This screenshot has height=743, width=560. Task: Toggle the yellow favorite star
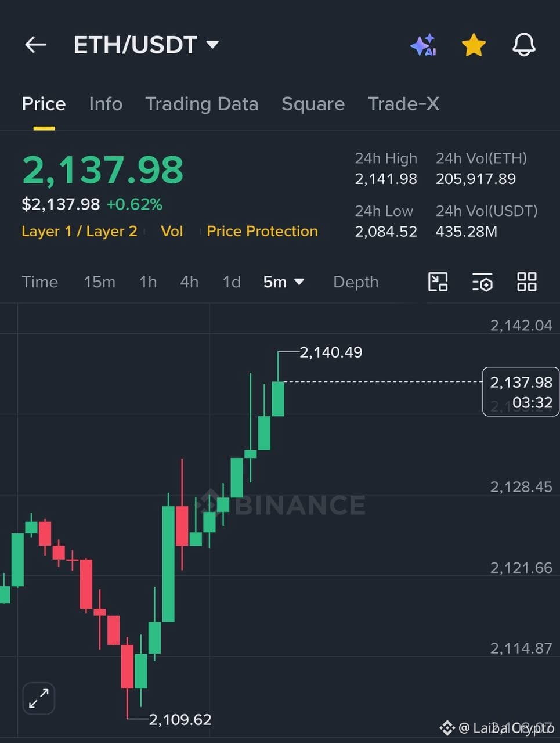pos(474,45)
